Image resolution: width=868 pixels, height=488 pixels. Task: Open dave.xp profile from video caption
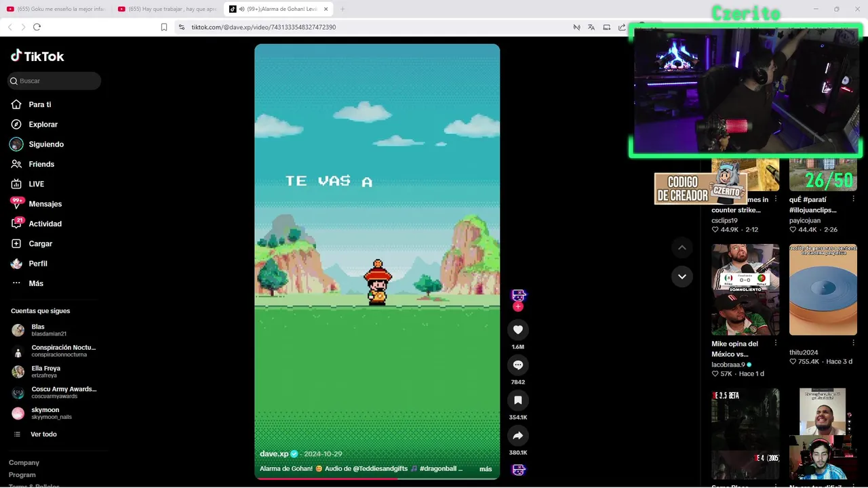[274, 453]
